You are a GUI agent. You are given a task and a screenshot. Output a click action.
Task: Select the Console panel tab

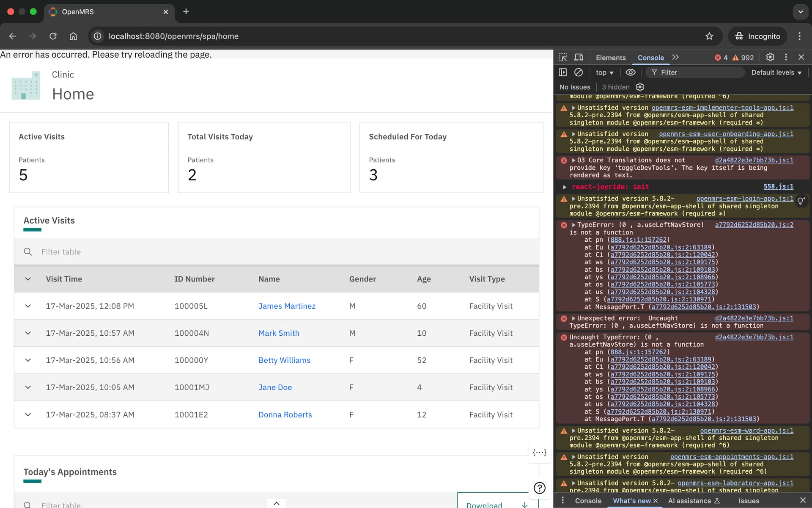(650, 58)
